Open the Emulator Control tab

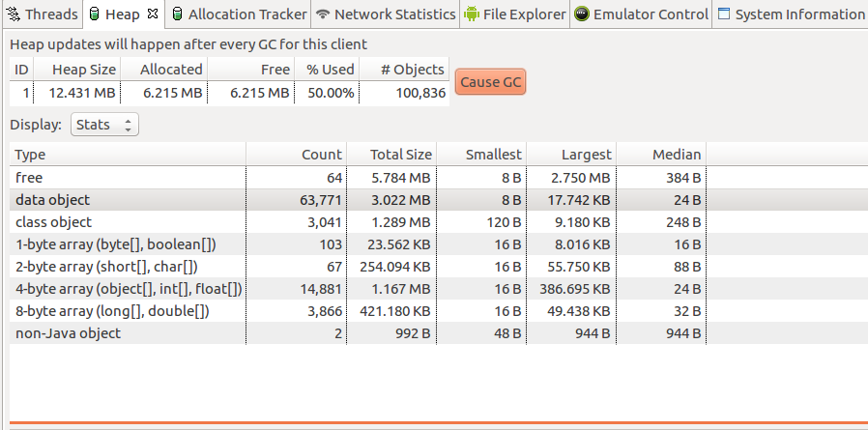click(651, 14)
